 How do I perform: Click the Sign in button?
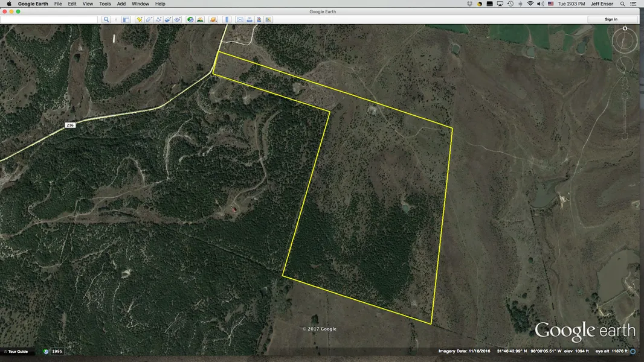611,19
